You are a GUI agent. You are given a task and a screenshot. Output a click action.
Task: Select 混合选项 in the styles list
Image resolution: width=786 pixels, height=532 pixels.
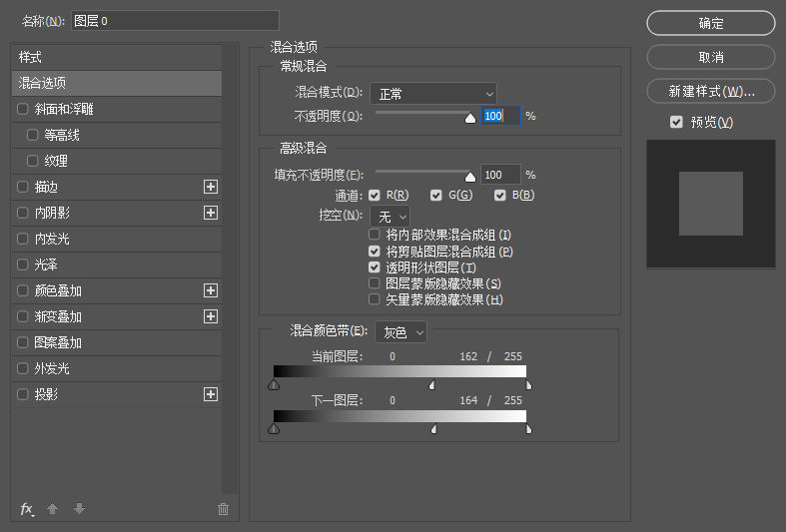click(x=117, y=83)
